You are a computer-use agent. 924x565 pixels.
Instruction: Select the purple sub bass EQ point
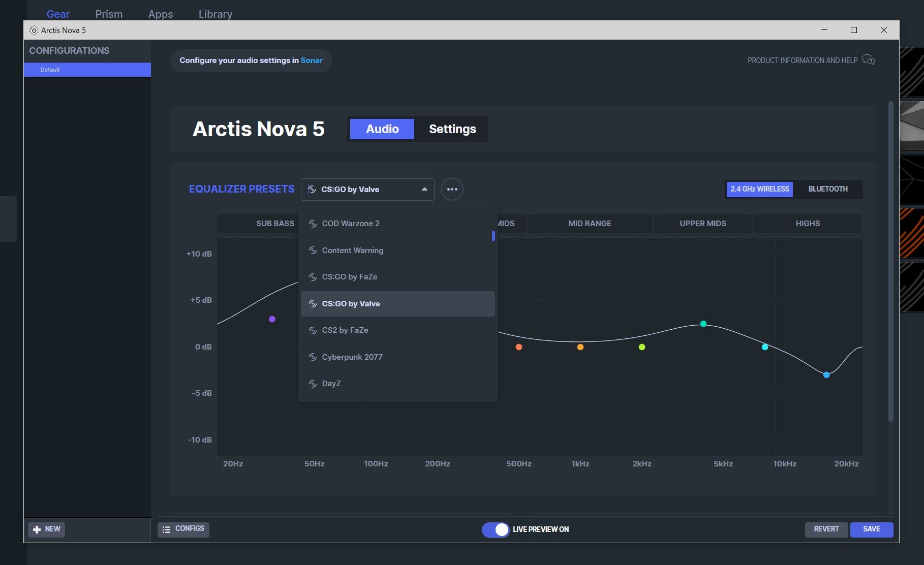[x=272, y=319]
